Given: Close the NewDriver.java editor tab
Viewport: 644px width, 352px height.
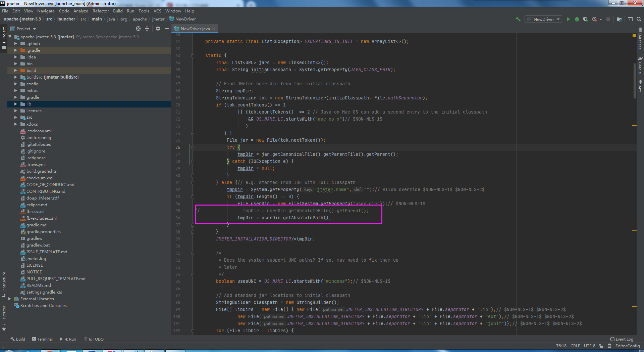Looking at the screenshot, I should point(214,29).
